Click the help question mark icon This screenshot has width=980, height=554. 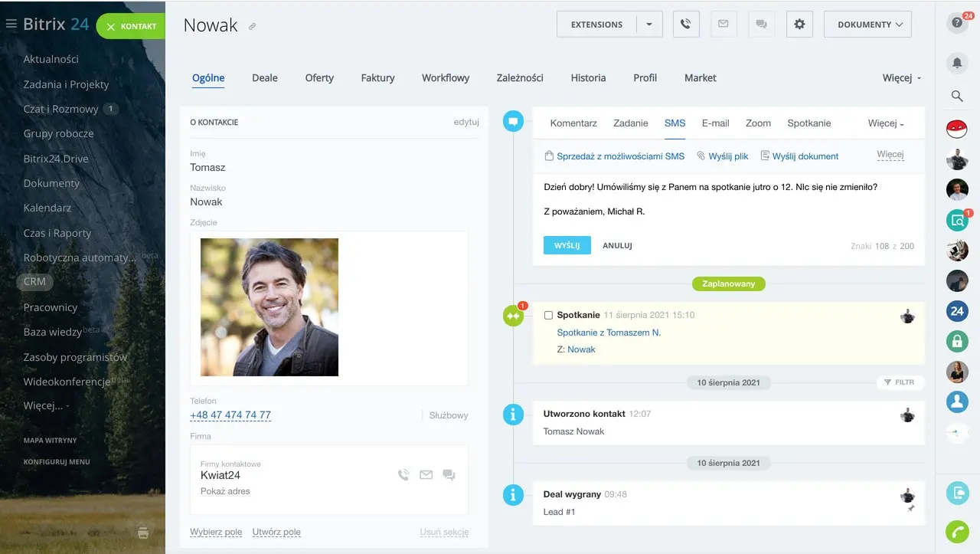955,24
